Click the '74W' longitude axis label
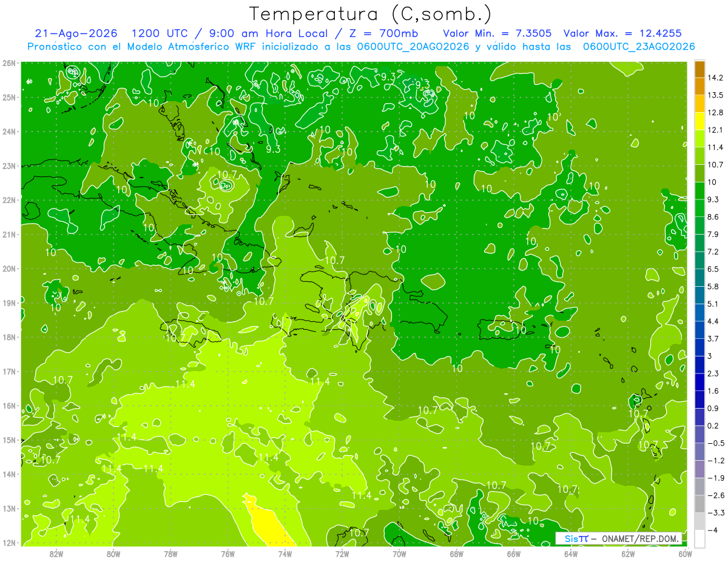This screenshot has height=562, width=728. coord(285,554)
